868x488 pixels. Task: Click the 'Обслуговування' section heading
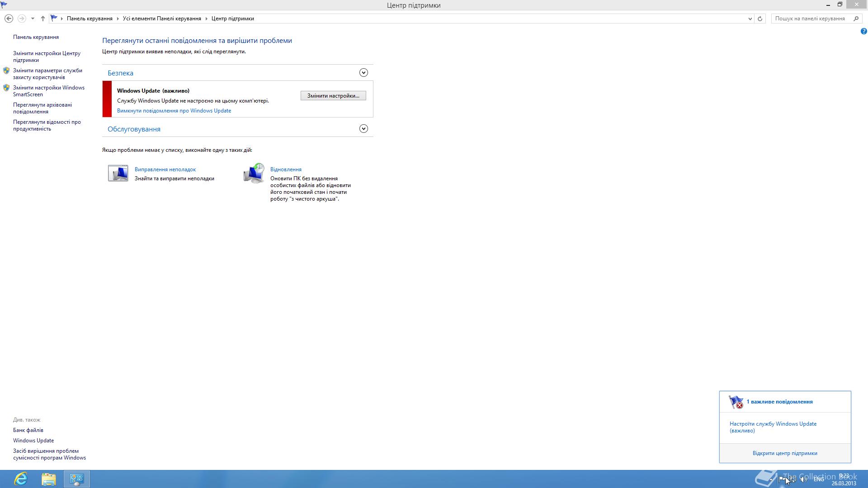click(134, 129)
